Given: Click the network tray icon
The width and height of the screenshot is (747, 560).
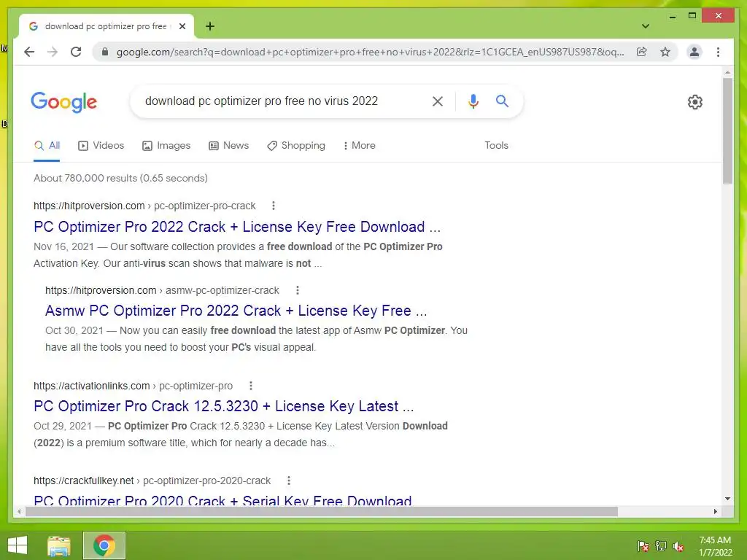Looking at the screenshot, I should pyautogui.click(x=661, y=545).
